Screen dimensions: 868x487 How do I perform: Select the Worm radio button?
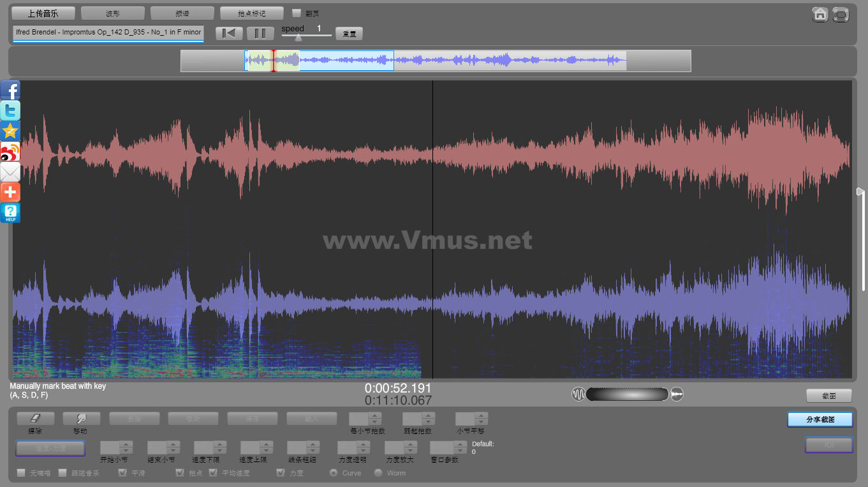[378, 473]
